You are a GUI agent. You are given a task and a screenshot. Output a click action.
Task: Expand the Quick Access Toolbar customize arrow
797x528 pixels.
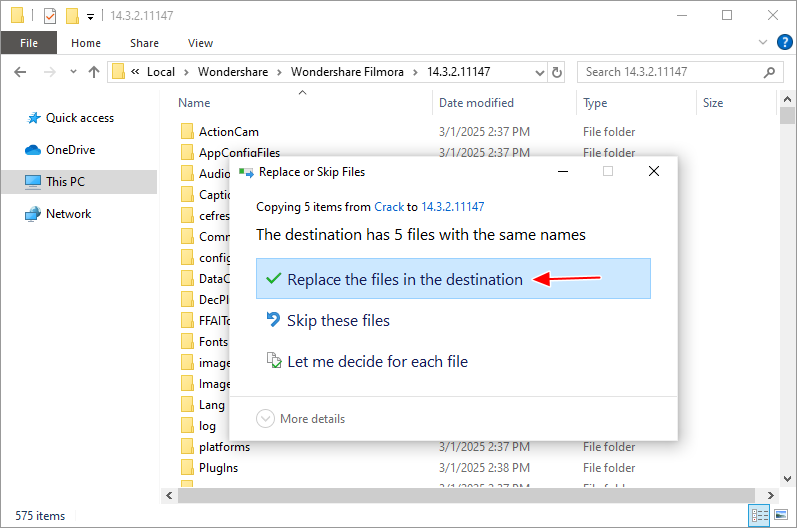pos(91,16)
